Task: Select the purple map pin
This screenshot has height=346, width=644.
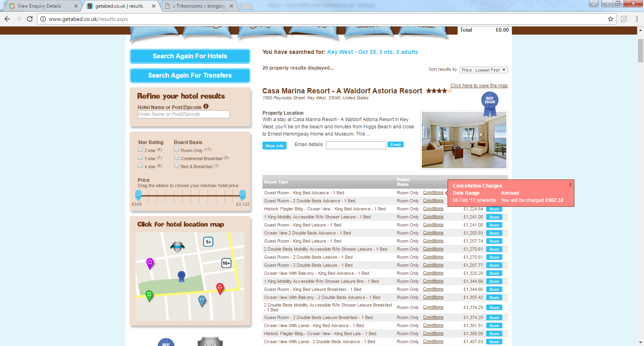Action: (x=150, y=264)
